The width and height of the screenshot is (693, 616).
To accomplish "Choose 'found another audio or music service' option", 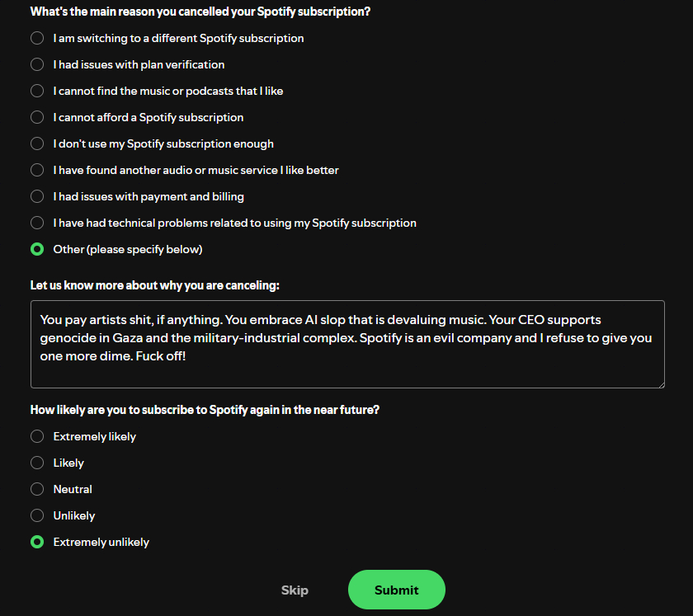I will [37, 170].
